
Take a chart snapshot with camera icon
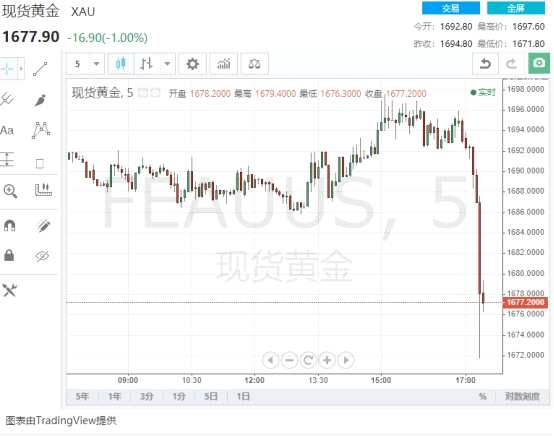pyautogui.click(x=539, y=64)
